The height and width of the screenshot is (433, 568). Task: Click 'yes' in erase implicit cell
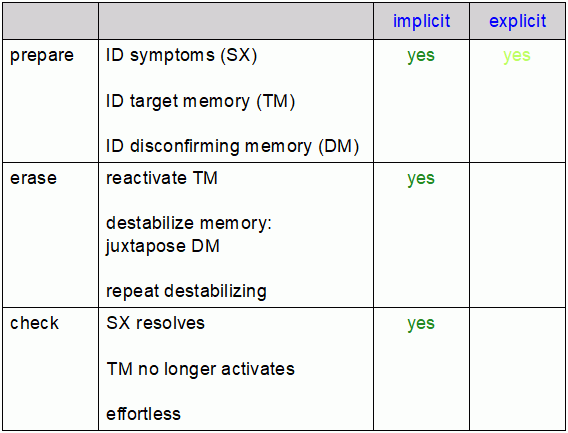(x=421, y=179)
